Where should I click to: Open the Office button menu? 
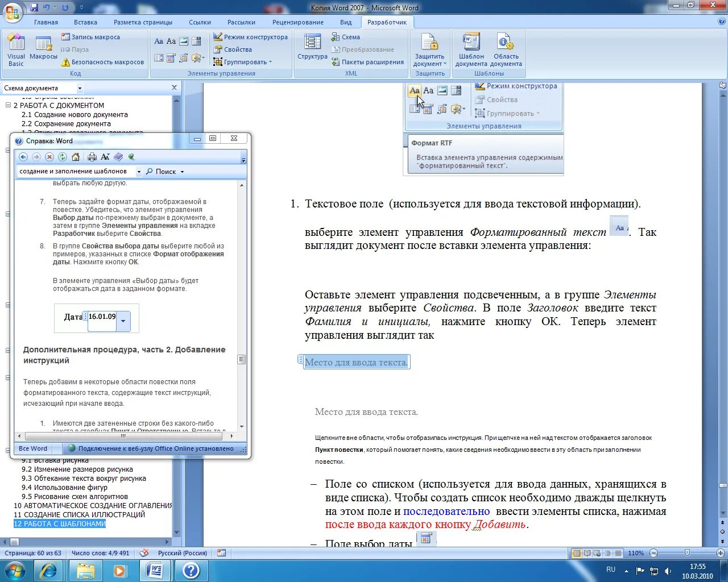pos(13,11)
